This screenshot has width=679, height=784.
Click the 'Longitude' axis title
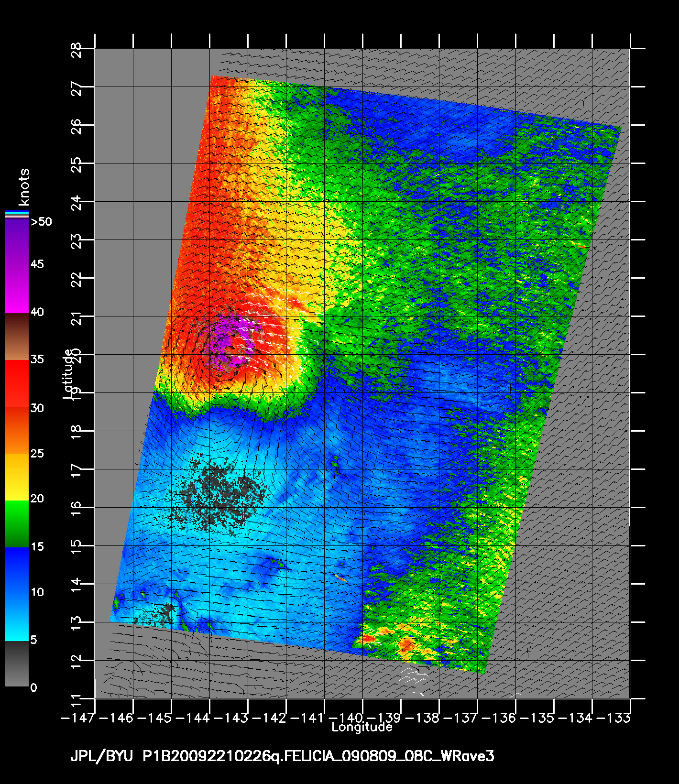tap(362, 727)
